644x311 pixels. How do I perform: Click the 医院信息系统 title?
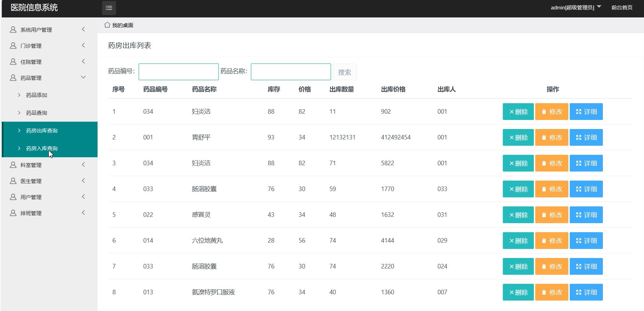click(34, 8)
